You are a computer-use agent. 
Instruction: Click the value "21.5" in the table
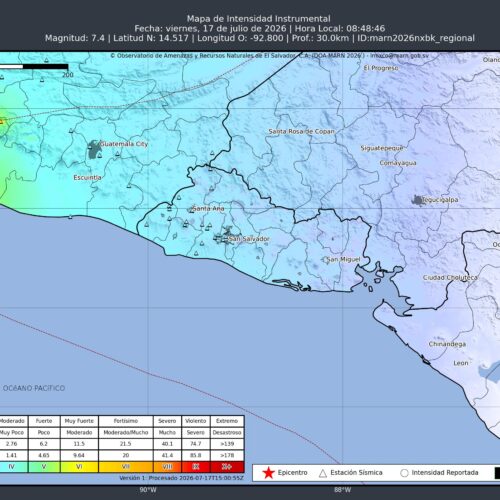coord(126,444)
